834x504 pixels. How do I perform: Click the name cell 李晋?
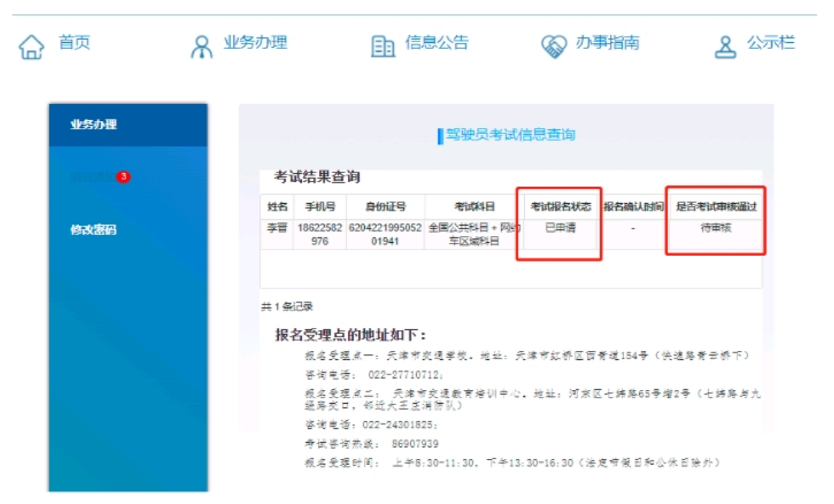pyautogui.click(x=277, y=228)
